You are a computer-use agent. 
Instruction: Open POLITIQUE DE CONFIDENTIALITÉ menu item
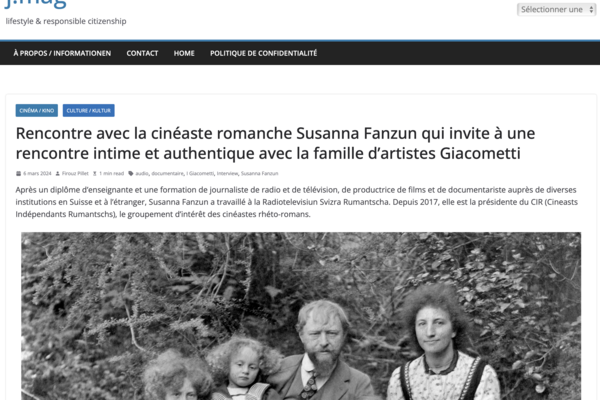(263, 53)
